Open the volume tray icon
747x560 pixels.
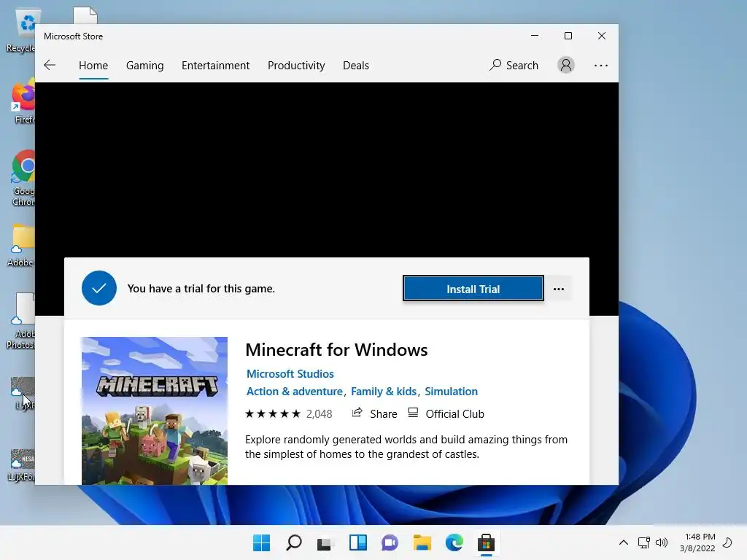coord(662,542)
